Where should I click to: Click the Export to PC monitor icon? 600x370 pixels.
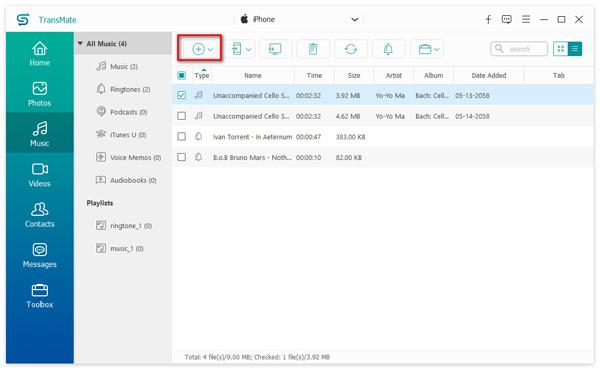tap(275, 49)
